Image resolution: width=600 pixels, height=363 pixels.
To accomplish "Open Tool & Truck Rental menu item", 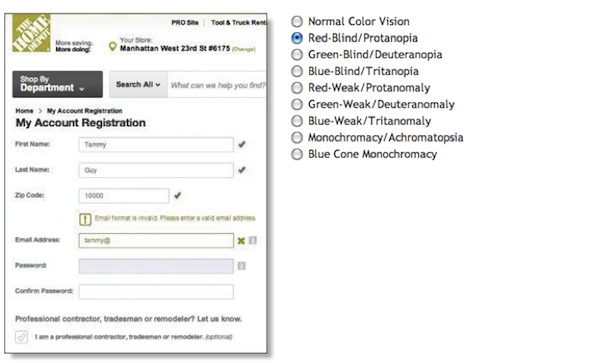I will pyautogui.click(x=239, y=23).
